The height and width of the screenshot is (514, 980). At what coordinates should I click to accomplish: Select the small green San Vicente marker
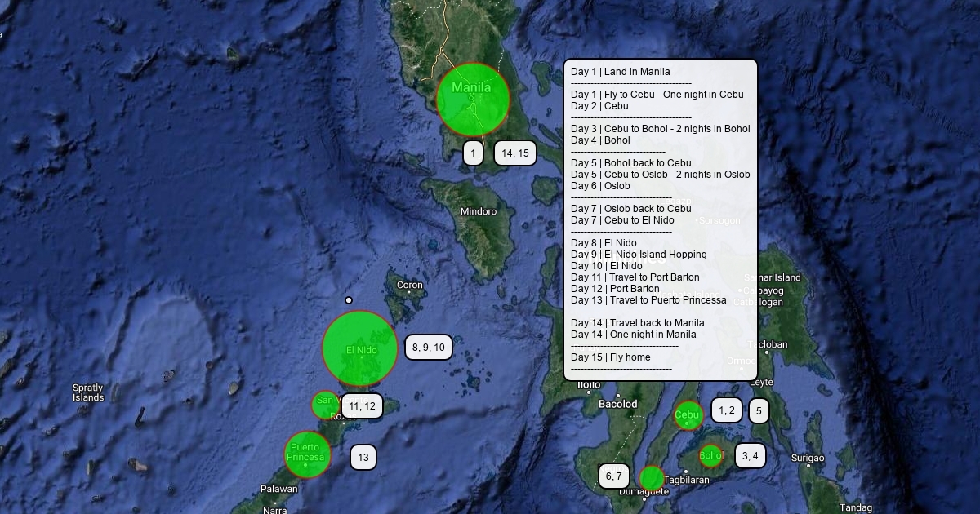point(325,404)
